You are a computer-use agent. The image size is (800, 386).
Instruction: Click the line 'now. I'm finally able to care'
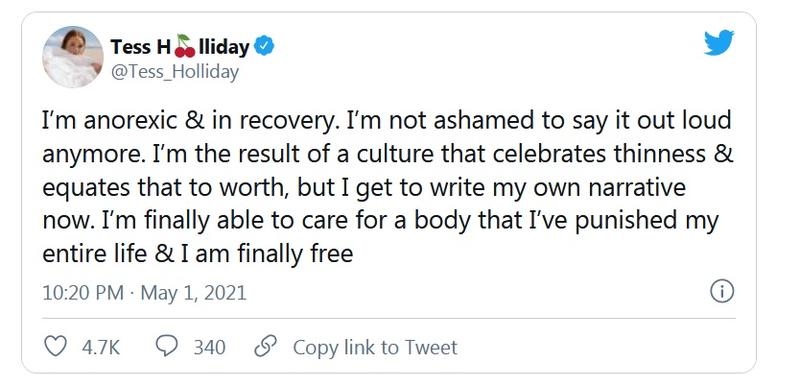tap(381, 221)
